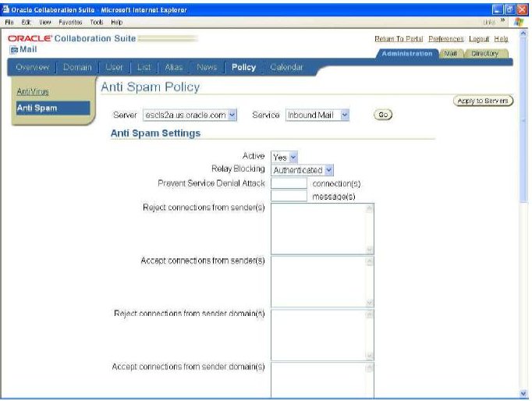Click the page scrollbar down arrow

pos(523,393)
